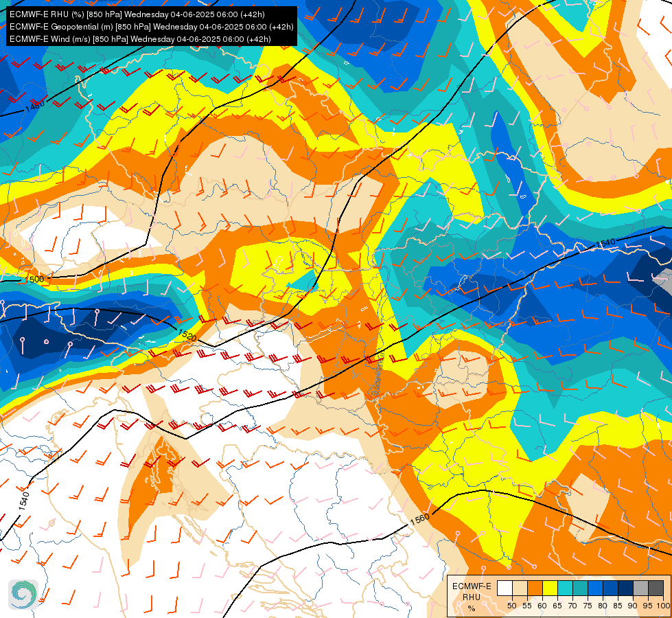Select the beige 50-55% legend swatch
This screenshot has height=618, width=672.
click(x=520, y=588)
